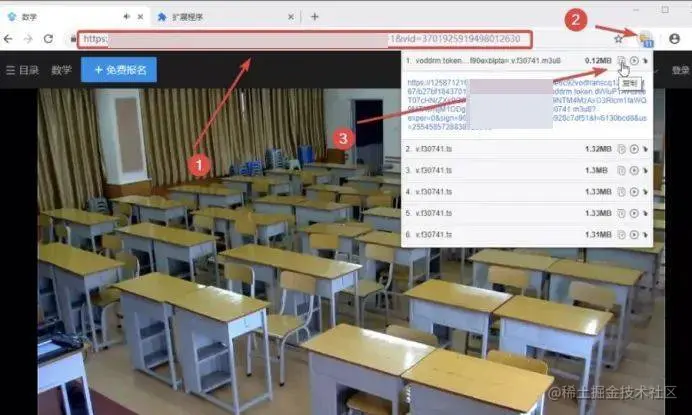Click the 1.31MB size value
Viewport: 692px width, 415px height.
598,234
